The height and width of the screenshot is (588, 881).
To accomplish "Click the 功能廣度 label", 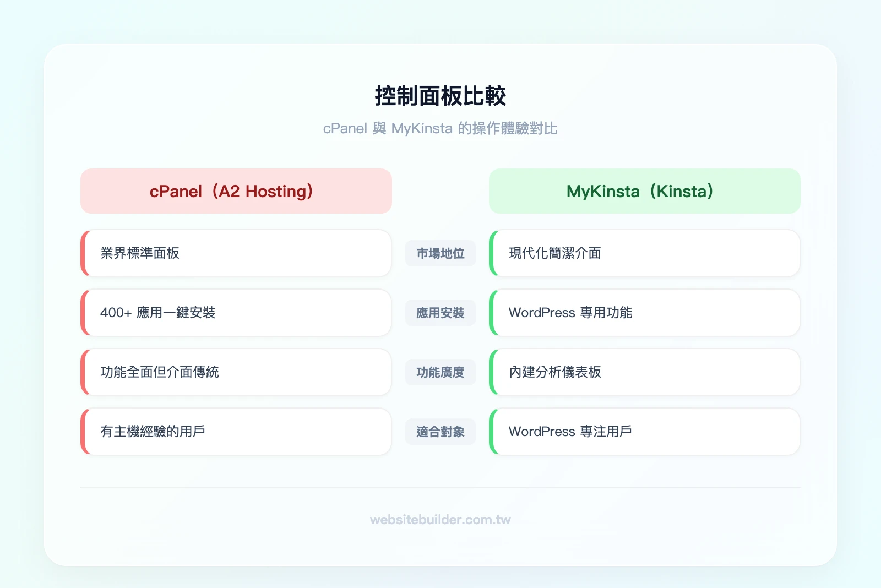I will pyautogui.click(x=440, y=372).
